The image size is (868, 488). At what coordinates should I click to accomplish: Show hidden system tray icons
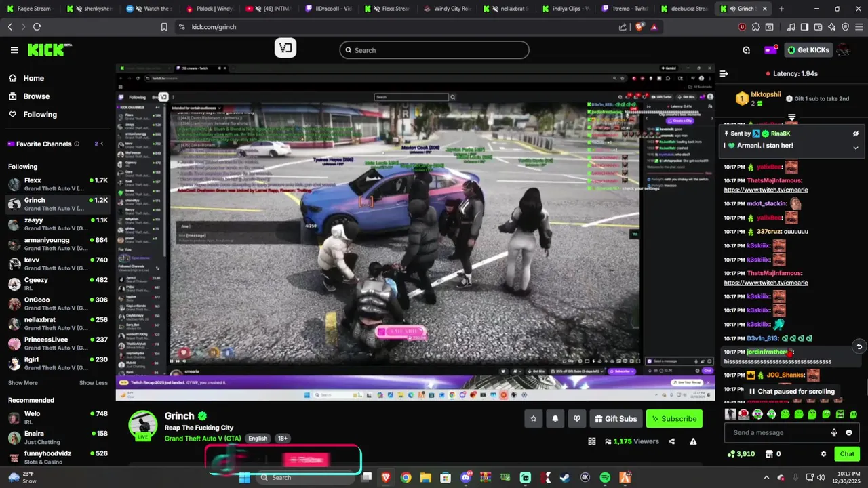pos(766,478)
